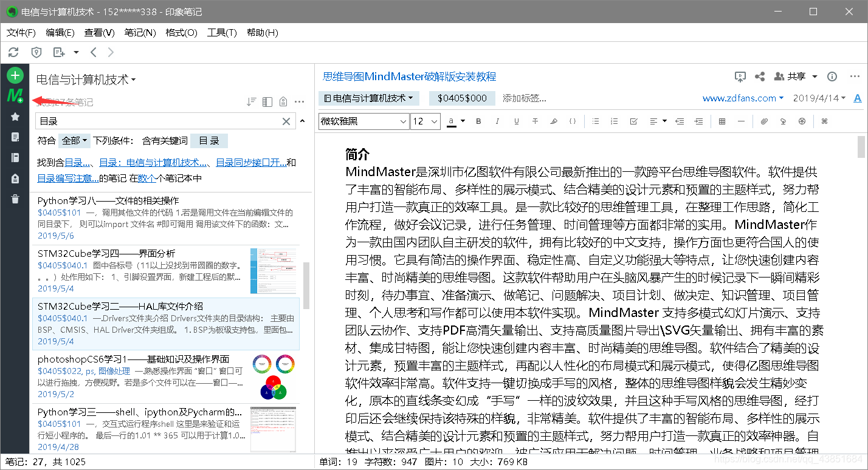Go forward with the right navigation arrow
This screenshot has height=470, width=868.
click(111, 52)
